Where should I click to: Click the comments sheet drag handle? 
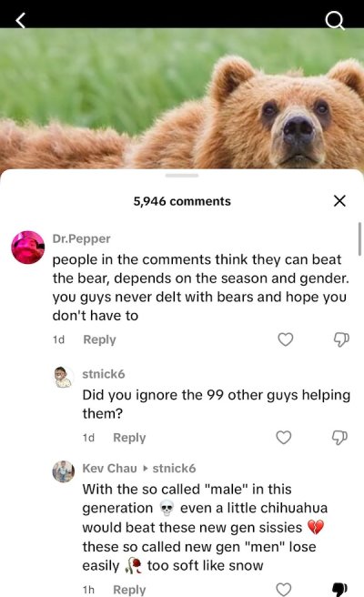(x=182, y=176)
